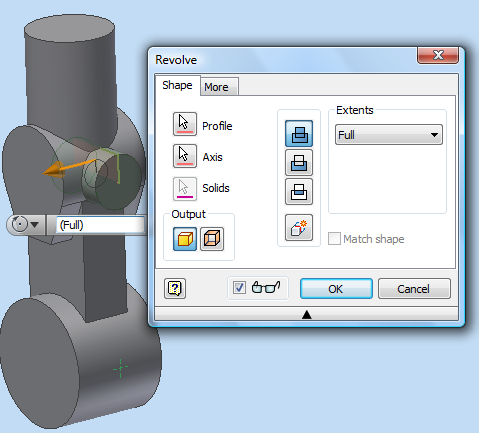This screenshot has height=433, width=479.
Task: Click the Axis selection arrow button
Action: (185, 156)
